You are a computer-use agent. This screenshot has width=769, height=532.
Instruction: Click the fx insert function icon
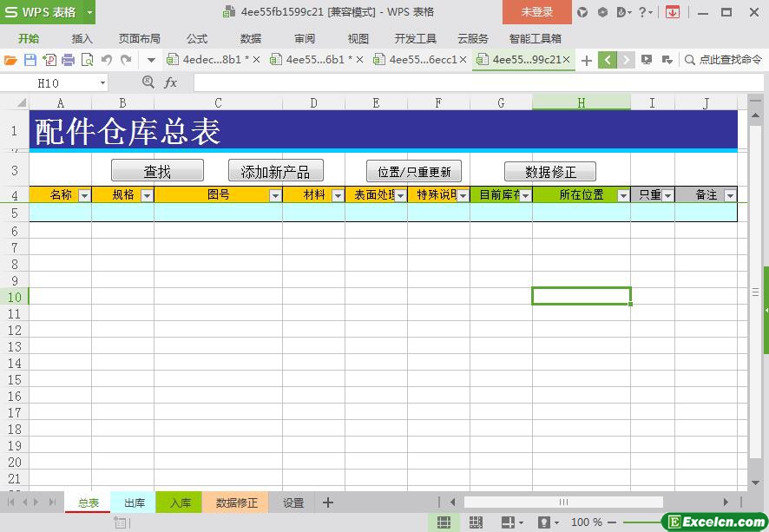[171, 82]
